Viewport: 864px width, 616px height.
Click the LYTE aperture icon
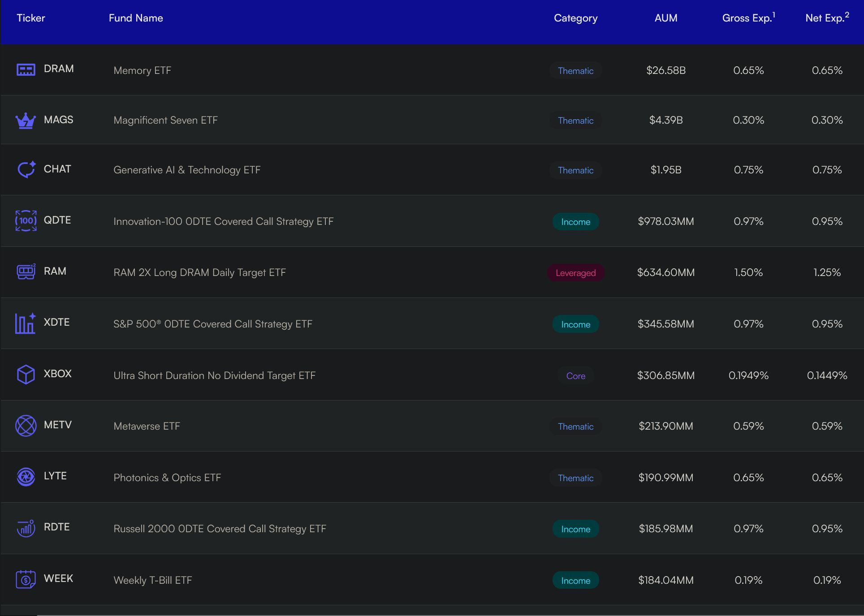[26, 477]
